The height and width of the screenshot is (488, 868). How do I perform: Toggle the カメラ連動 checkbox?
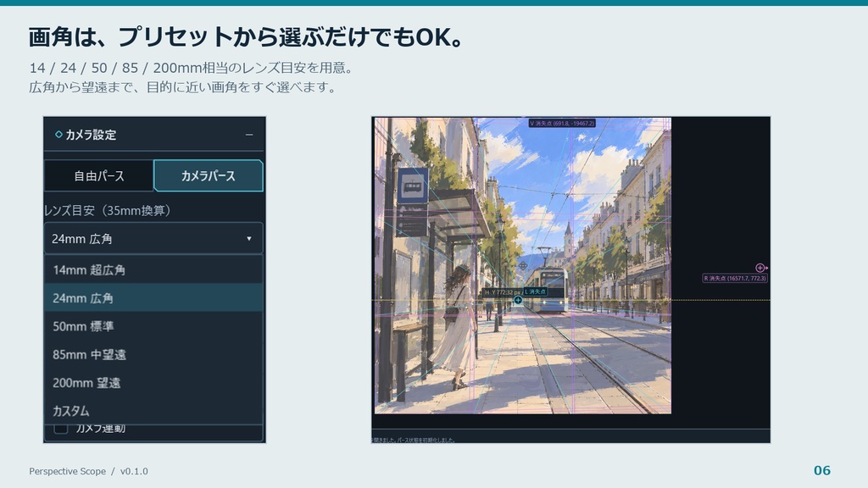[x=61, y=429]
